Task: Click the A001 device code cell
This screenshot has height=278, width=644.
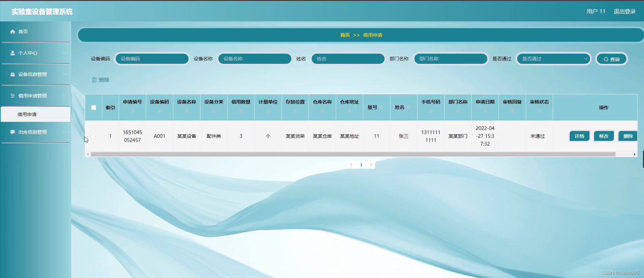Action: 159,136
